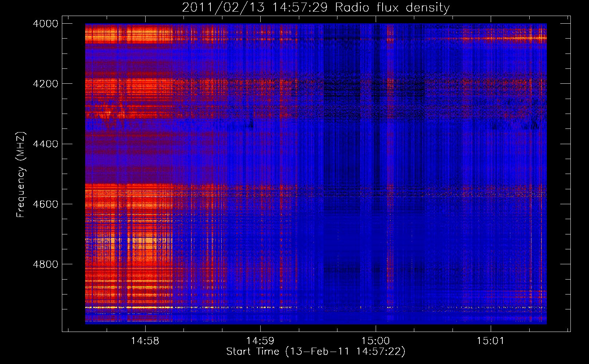Click the 4400 frequency axis label
589x364 pixels.
pyautogui.click(x=46, y=144)
